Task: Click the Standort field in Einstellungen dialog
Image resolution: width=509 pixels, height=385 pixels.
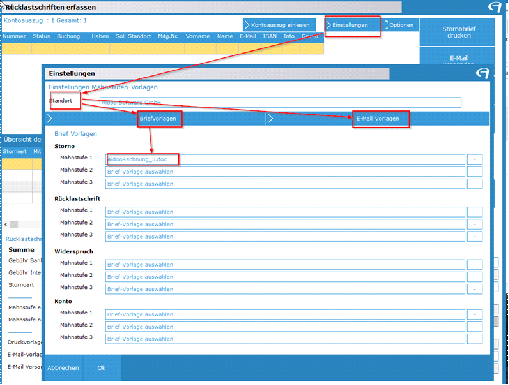Action: [280, 102]
